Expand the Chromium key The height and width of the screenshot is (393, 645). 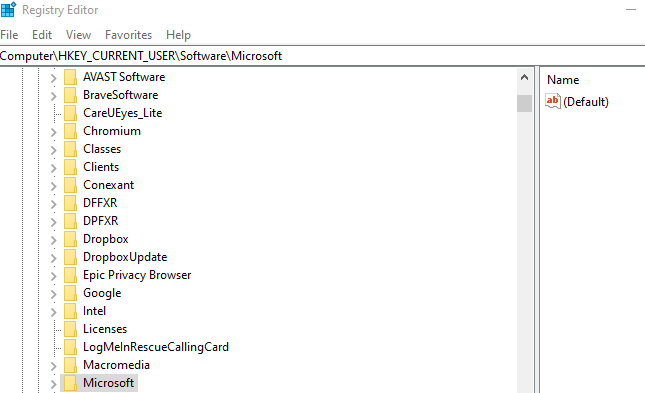[53, 132]
